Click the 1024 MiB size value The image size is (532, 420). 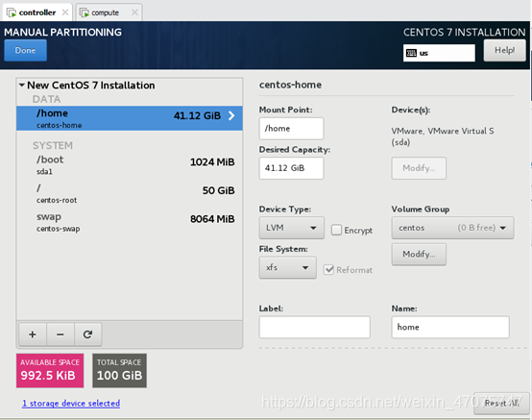(212, 162)
